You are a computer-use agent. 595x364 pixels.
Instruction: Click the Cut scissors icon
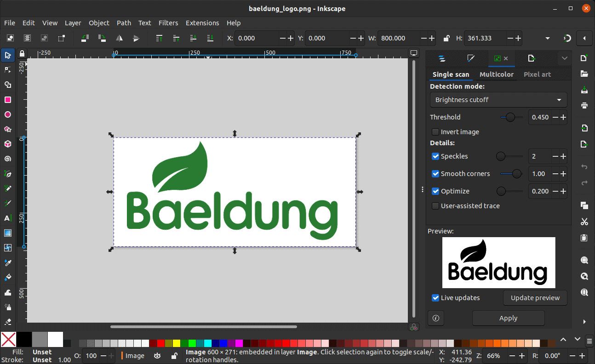(584, 222)
